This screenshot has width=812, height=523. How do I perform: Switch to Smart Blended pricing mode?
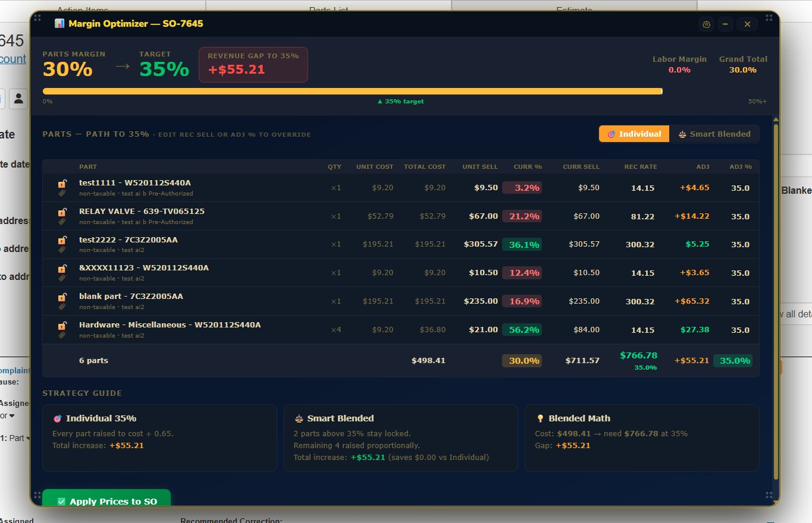pos(714,134)
